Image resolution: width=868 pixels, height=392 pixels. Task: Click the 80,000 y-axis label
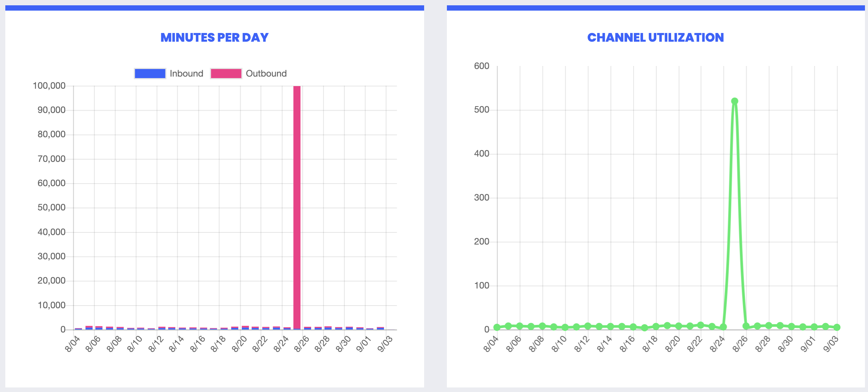pyautogui.click(x=52, y=135)
